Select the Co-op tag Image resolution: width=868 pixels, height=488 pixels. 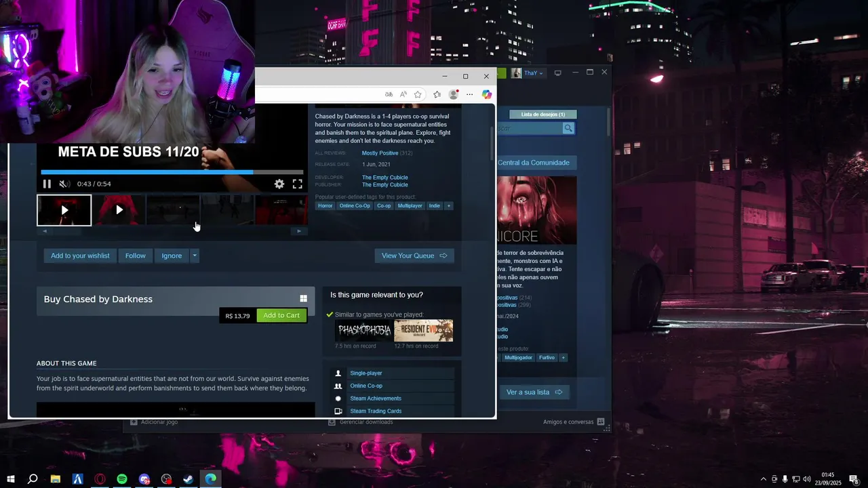click(x=384, y=205)
